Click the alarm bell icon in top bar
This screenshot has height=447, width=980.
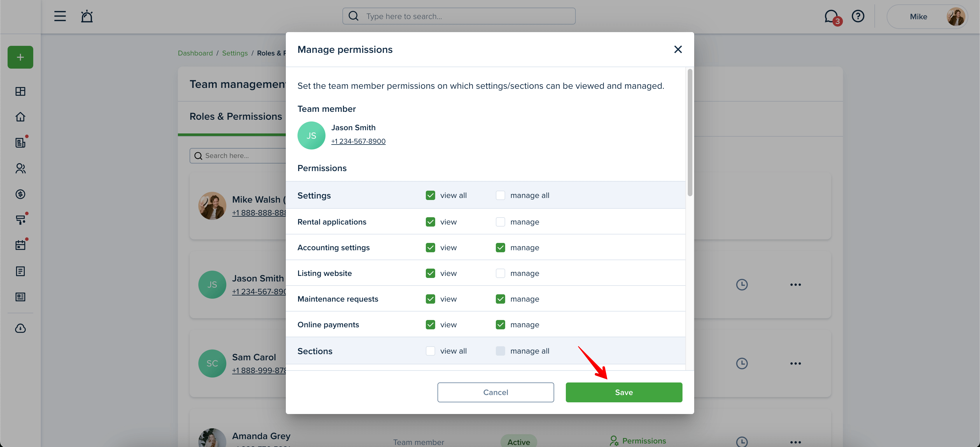87,16
